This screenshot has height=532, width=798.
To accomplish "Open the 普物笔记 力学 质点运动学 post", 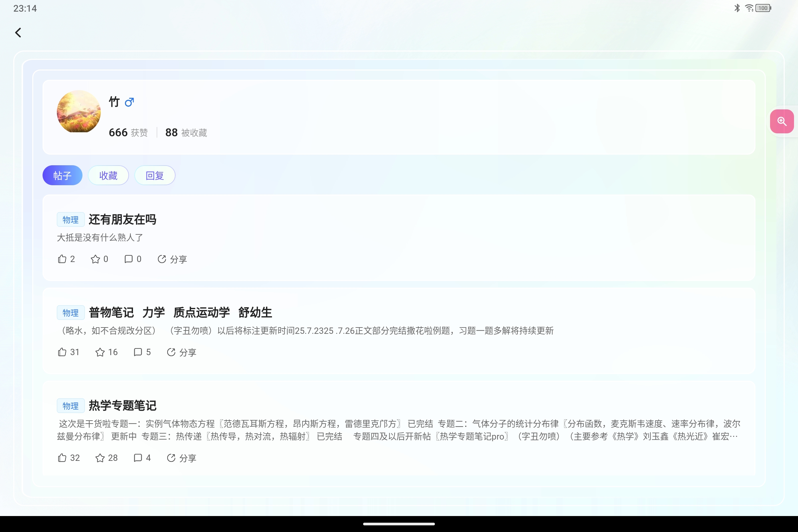I will coord(180,313).
